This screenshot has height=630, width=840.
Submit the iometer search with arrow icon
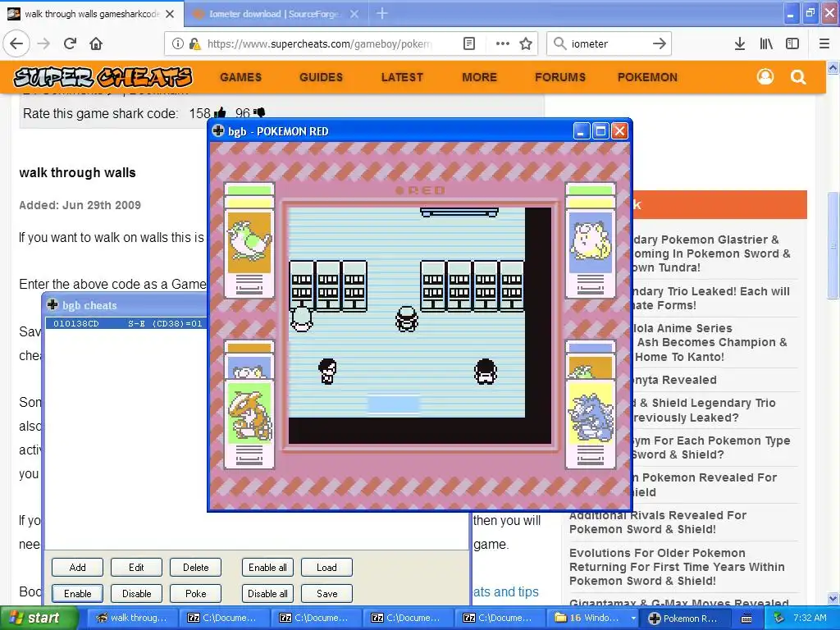pos(660,44)
